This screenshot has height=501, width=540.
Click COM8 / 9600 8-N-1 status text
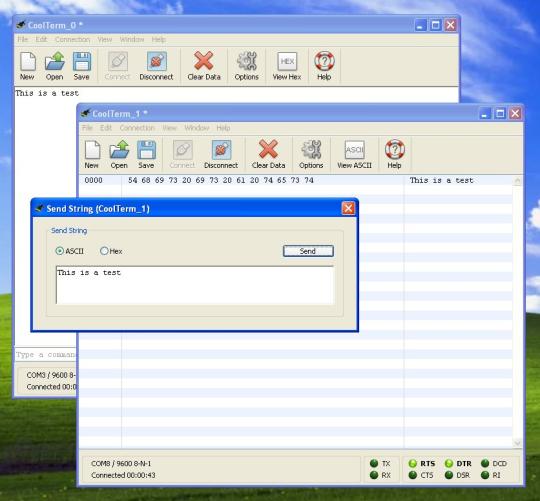tap(121, 463)
